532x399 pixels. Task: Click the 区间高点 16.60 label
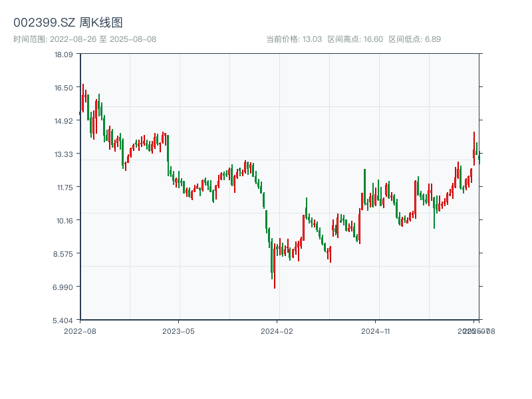[355, 39]
